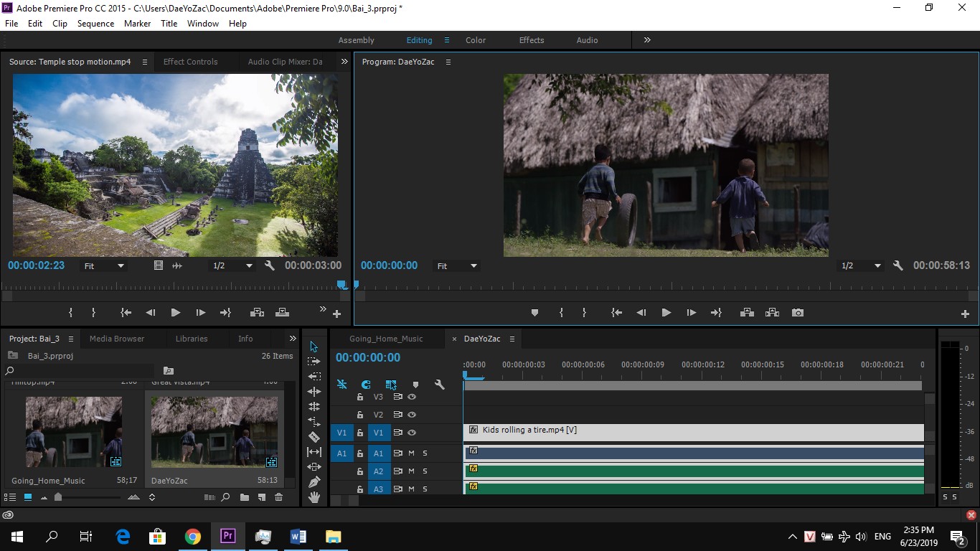Select the Track Select Forward tool

tap(314, 362)
